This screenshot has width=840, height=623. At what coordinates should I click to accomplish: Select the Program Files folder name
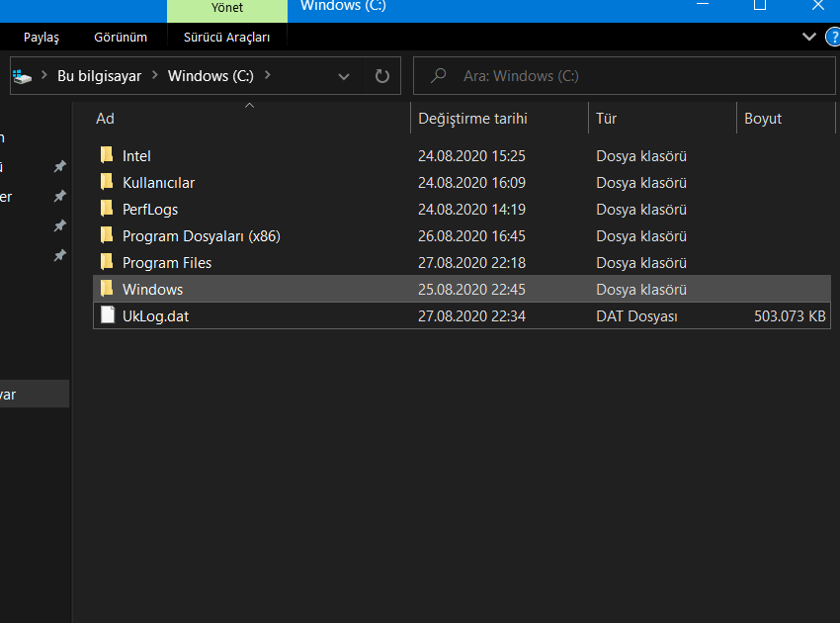(x=167, y=263)
